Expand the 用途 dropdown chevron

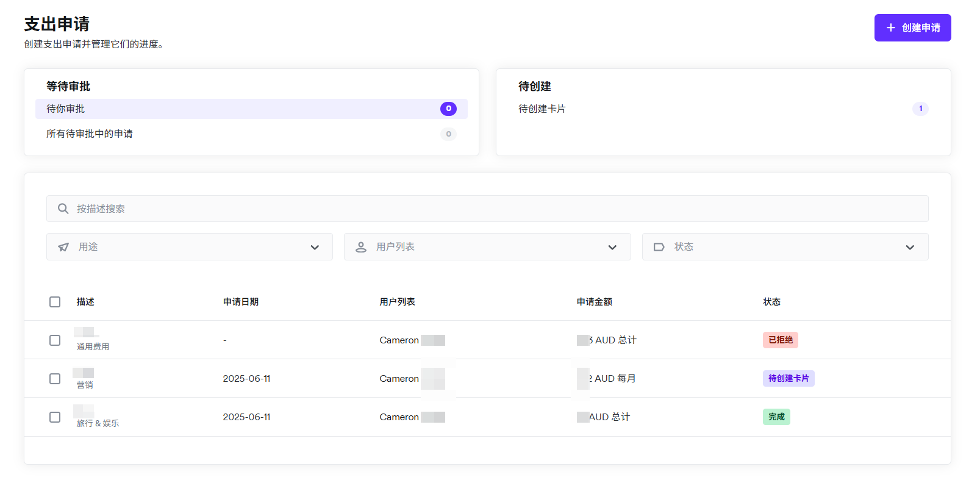tap(315, 247)
